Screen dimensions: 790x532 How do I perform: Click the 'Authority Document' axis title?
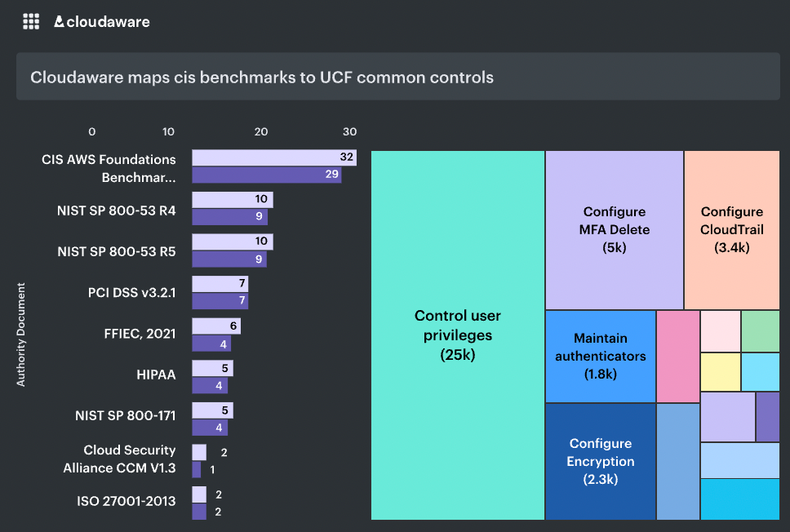(20, 335)
